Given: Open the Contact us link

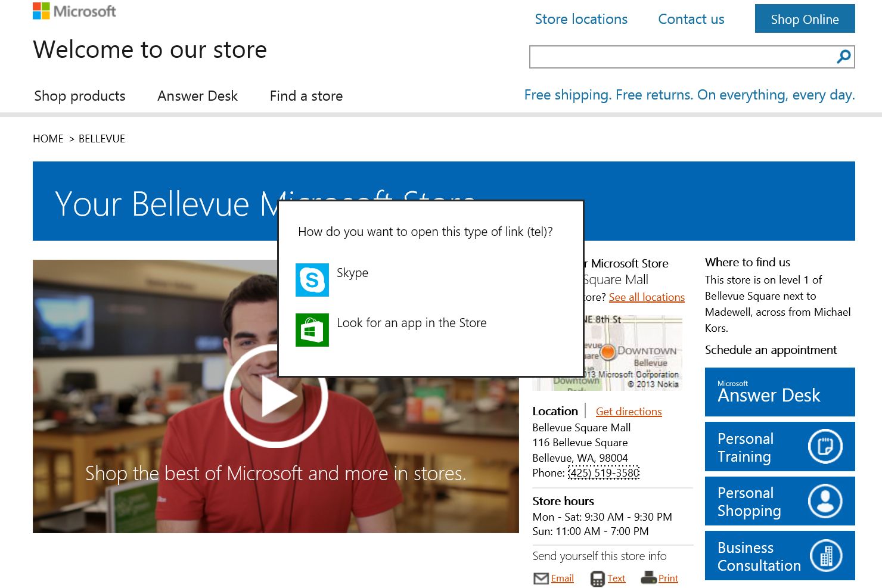Looking at the screenshot, I should [x=691, y=19].
